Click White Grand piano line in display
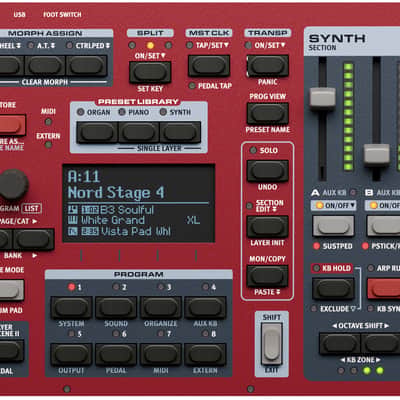Viewport: 400px width, 400px height. pos(107,220)
